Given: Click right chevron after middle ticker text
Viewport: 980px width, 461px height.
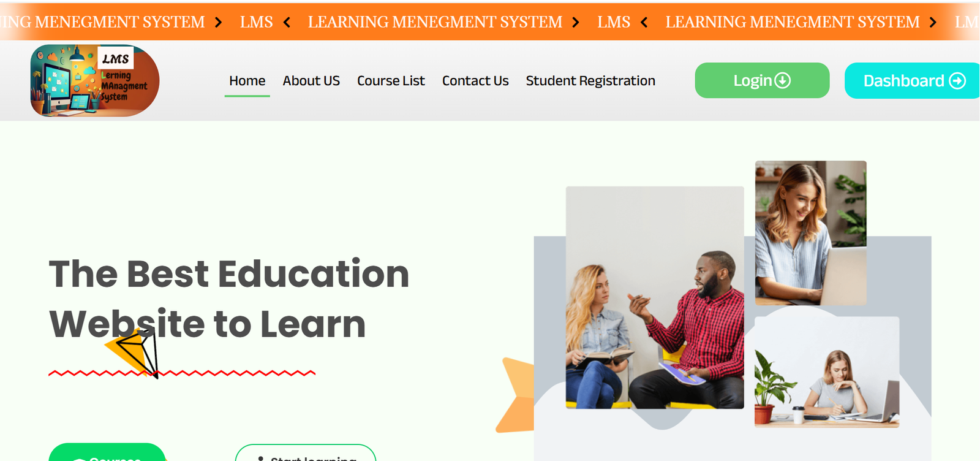Looking at the screenshot, I should (576, 23).
